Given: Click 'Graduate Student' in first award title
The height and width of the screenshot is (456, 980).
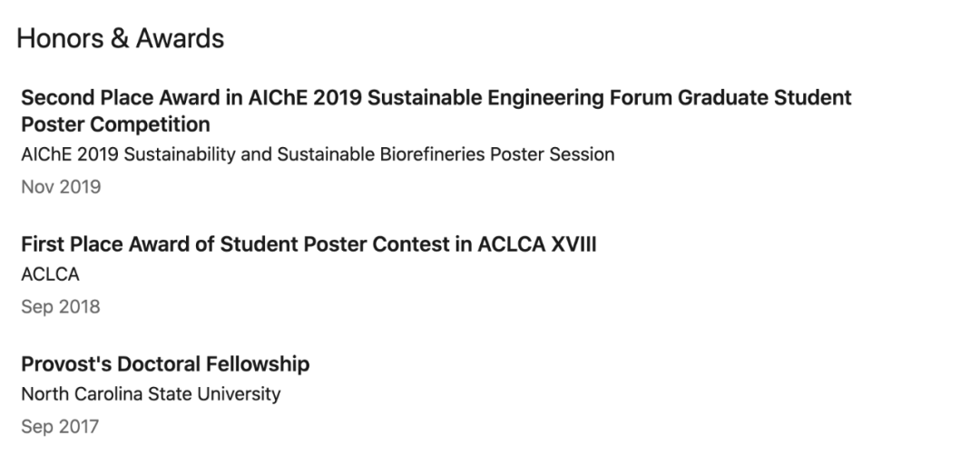Looking at the screenshot, I should [x=765, y=97].
